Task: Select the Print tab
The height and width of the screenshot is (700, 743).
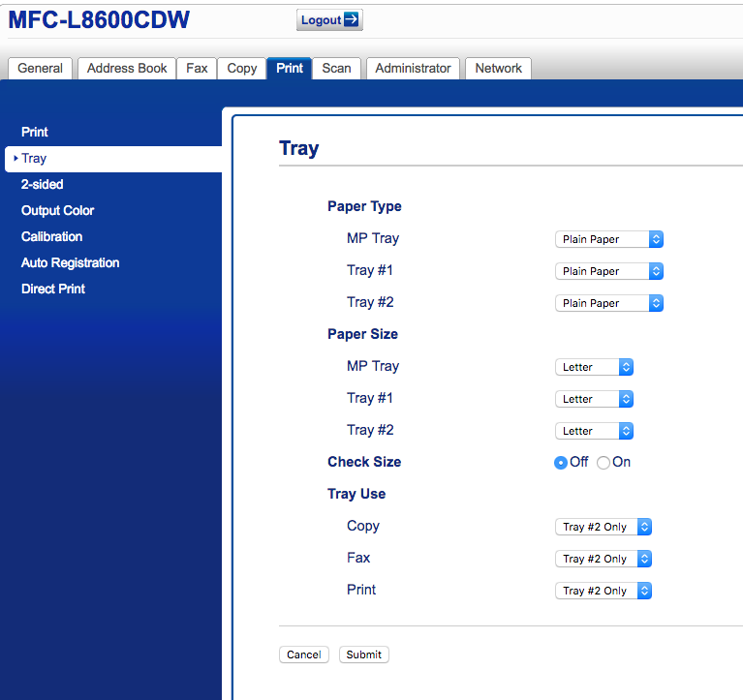Action: (x=290, y=68)
